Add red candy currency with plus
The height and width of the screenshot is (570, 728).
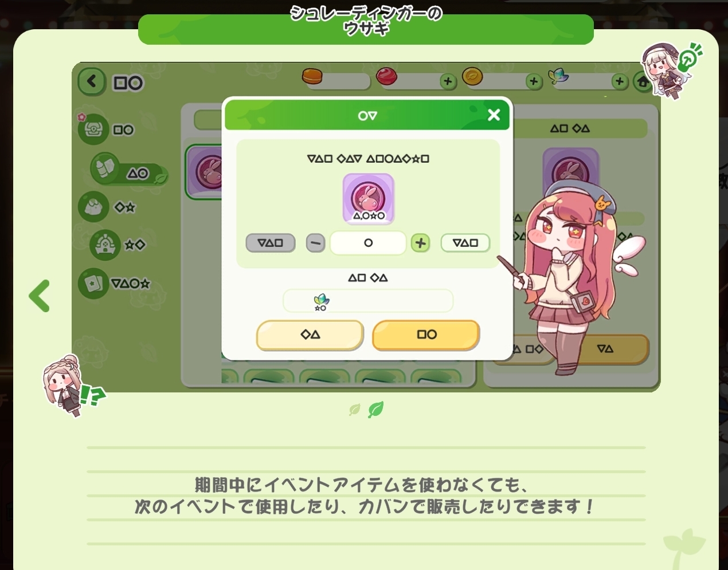point(448,82)
